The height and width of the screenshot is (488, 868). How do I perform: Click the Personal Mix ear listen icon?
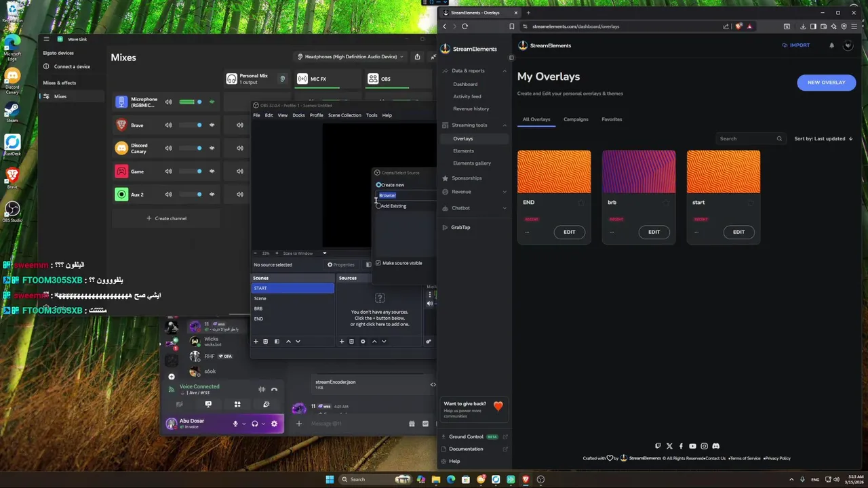click(283, 79)
